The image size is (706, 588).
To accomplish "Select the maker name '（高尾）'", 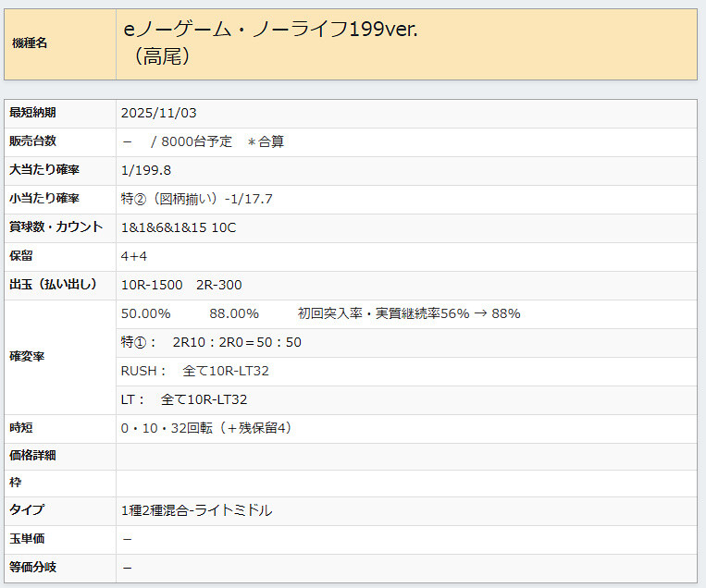I will click(x=163, y=56).
